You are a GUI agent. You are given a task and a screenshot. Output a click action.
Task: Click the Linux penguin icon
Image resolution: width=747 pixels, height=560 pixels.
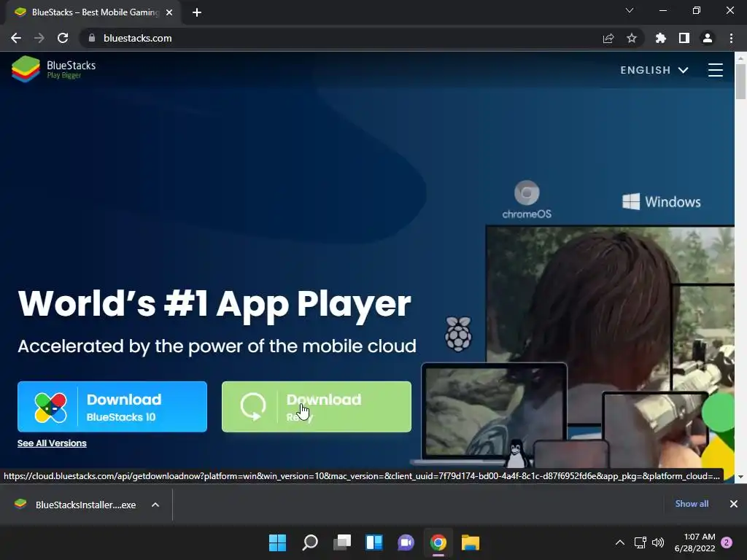[517, 454]
